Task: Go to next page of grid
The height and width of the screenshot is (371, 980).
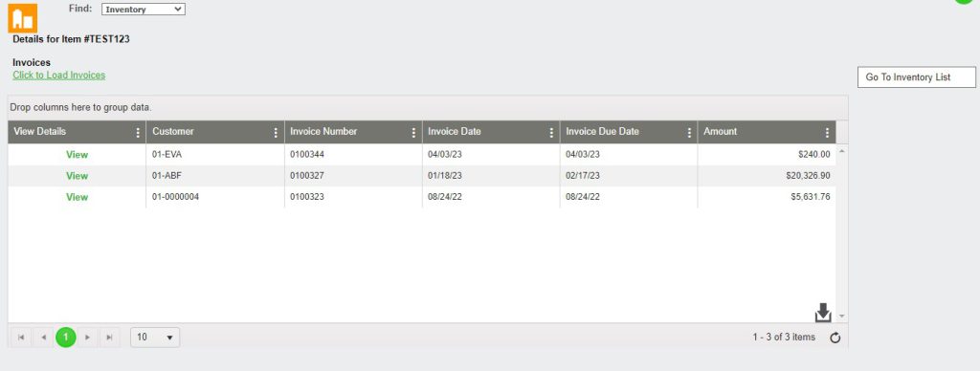Action: [x=87, y=338]
